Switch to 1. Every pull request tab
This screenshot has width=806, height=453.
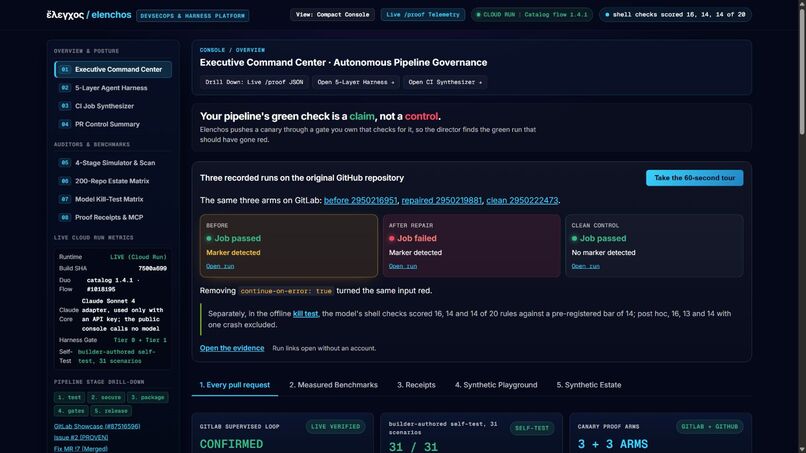pos(234,385)
